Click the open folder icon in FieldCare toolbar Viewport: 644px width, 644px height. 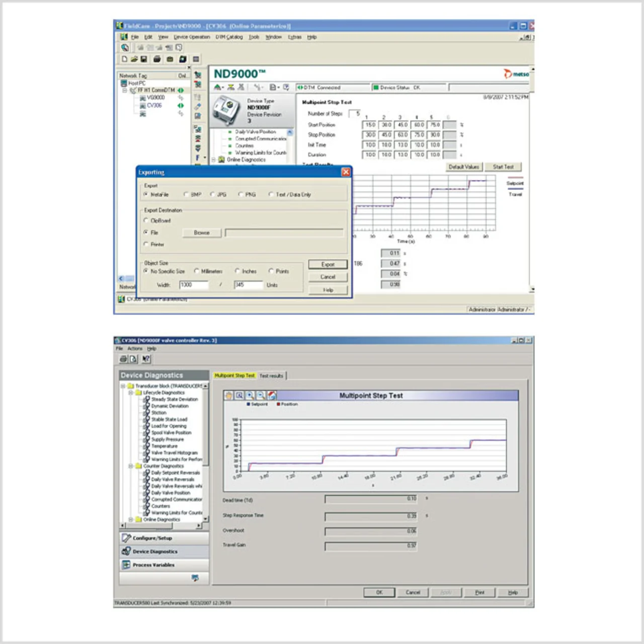(x=134, y=59)
